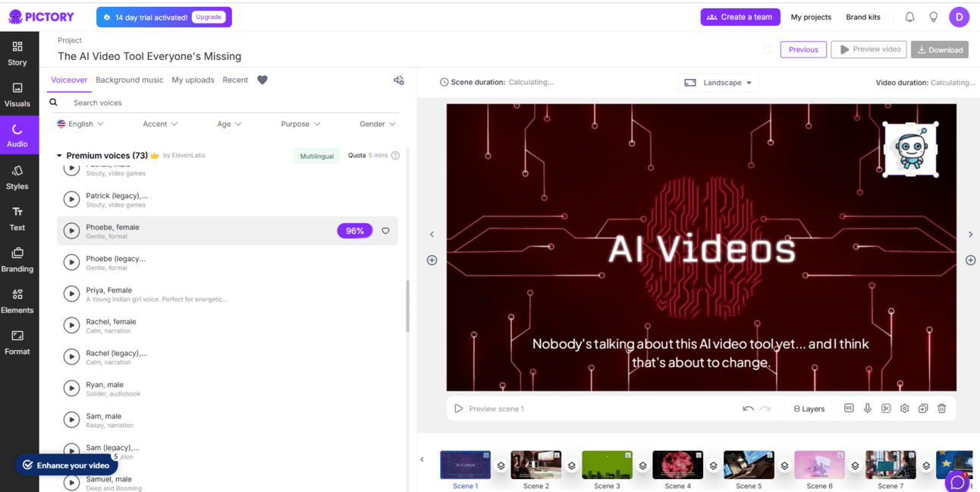The height and width of the screenshot is (492, 980).
Task: Show favorite voices heart tab
Action: pos(262,80)
